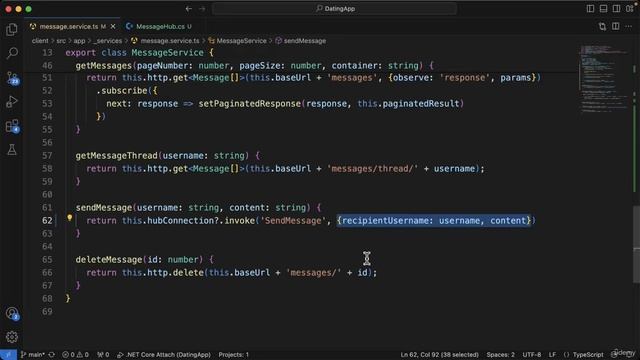The height and width of the screenshot is (360, 640).
Task: Toggle the bottom panel layout icon
Action: click(603, 9)
